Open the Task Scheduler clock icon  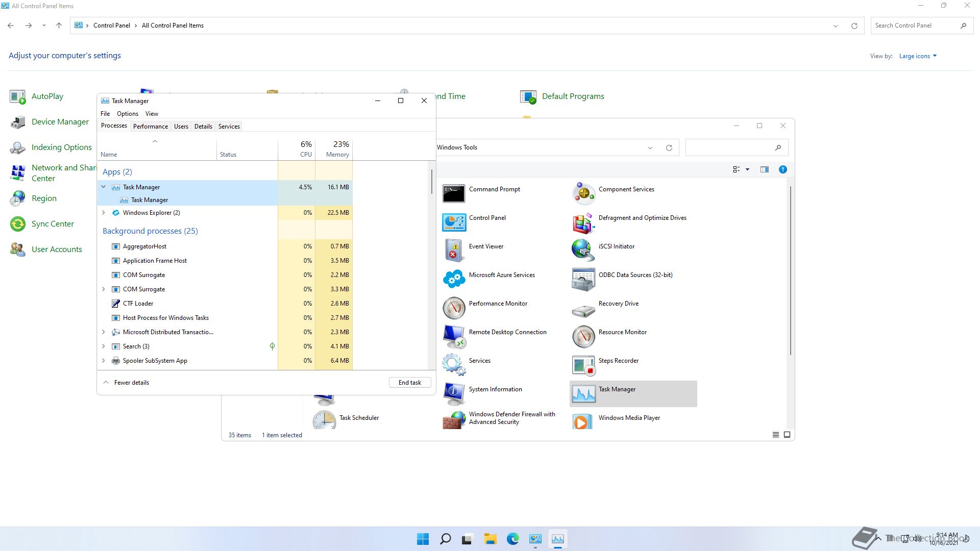pos(324,420)
